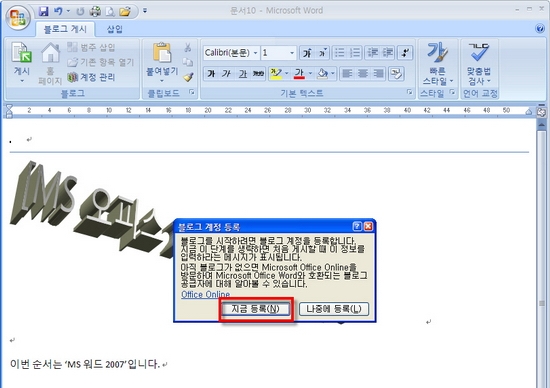Screen dimensions: 550x388
Task: Click the 붙여넣기 paste icon
Action: coord(162,53)
